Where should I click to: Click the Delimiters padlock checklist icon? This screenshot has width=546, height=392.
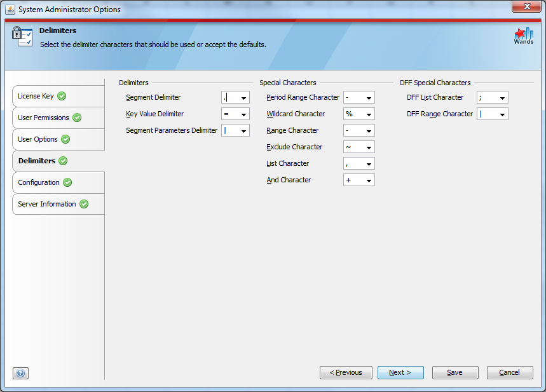[x=22, y=37]
